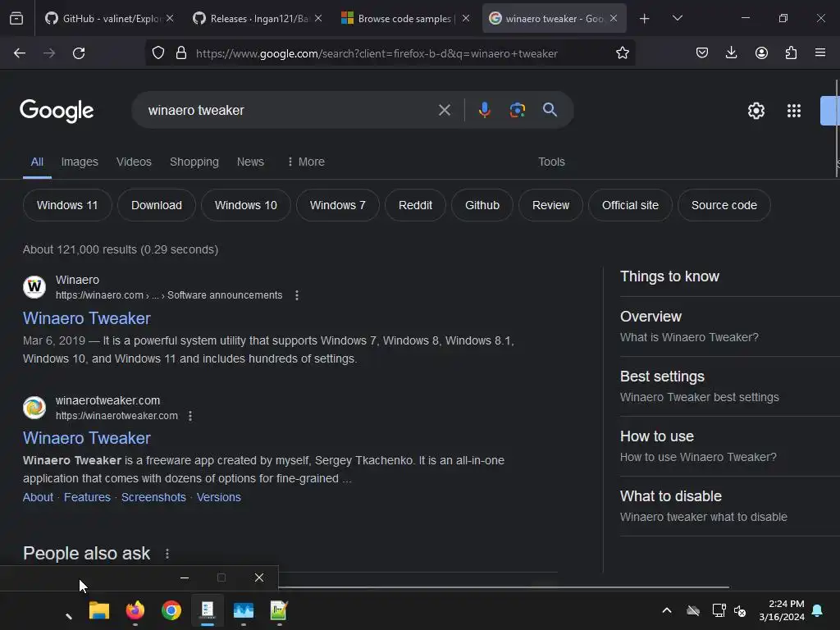Save page to Pocket icon

[x=702, y=53]
